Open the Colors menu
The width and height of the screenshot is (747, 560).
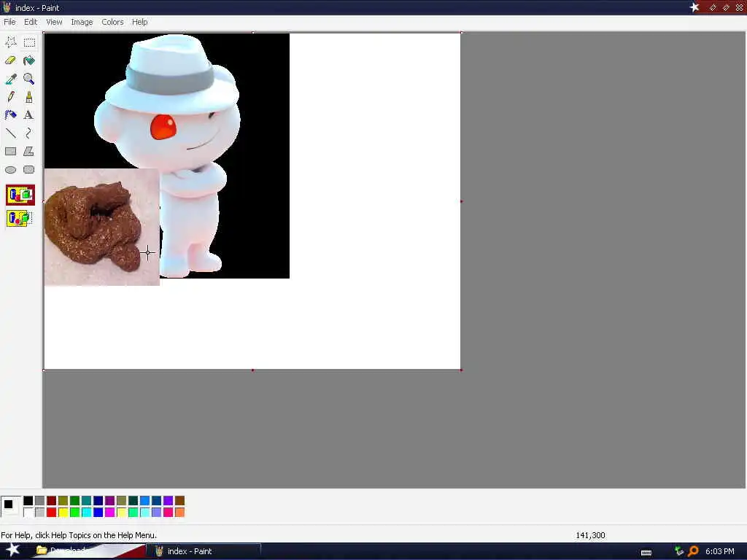(x=112, y=22)
